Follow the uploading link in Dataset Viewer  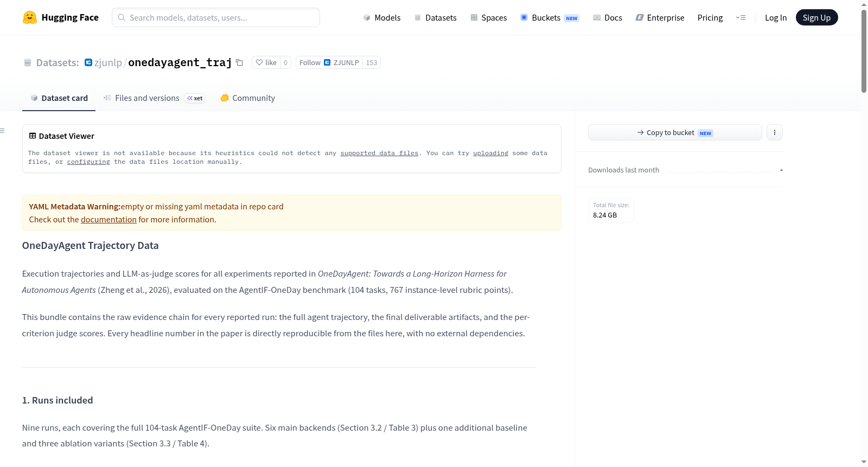coord(490,153)
